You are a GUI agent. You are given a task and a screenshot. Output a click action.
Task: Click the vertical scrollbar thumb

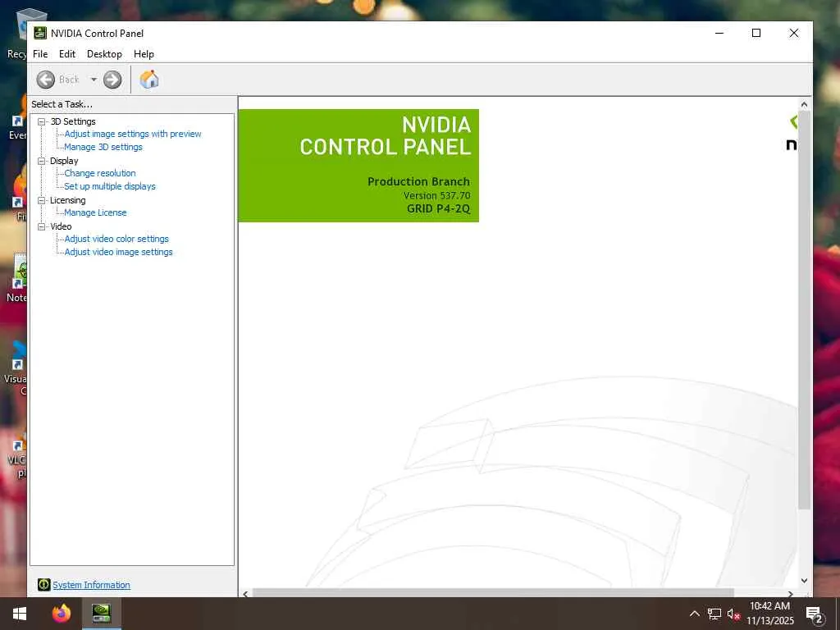point(804,309)
